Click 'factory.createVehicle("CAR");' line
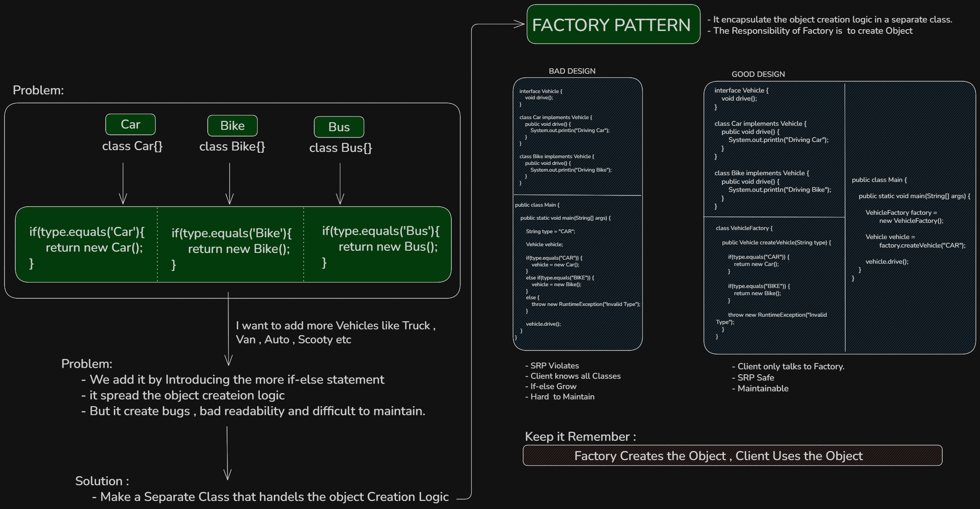The image size is (980, 509). 922,245
